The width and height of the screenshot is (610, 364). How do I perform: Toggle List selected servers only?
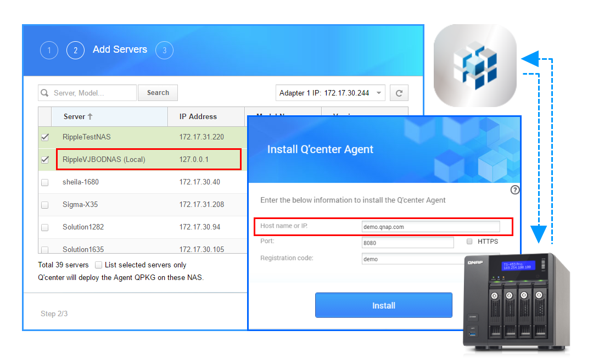coord(98,265)
